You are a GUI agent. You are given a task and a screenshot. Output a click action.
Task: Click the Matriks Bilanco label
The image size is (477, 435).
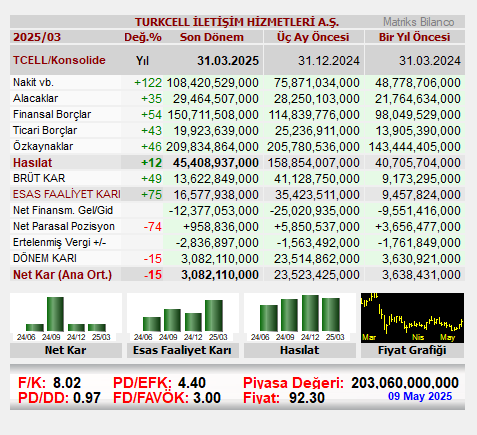point(419,22)
